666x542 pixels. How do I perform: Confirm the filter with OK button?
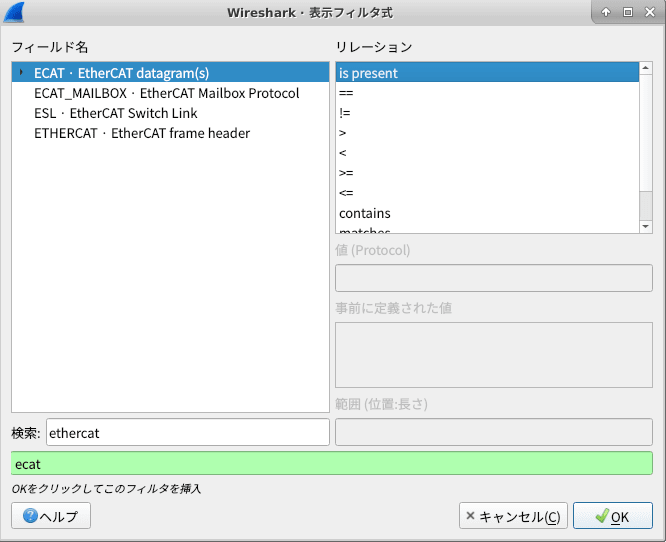[612, 516]
